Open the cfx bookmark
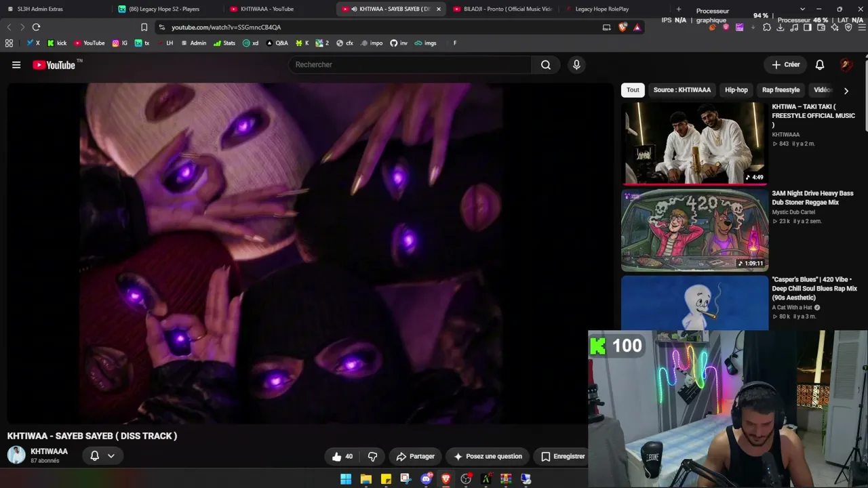Image resolution: width=868 pixels, height=488 pixels. tap(345, 43)
